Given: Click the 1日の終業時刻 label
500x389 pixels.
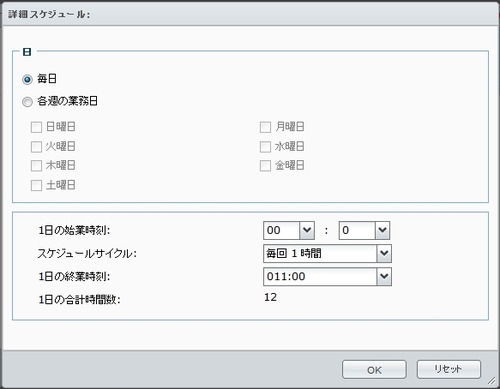Looking at the screenshot, I should pos(74,276).
